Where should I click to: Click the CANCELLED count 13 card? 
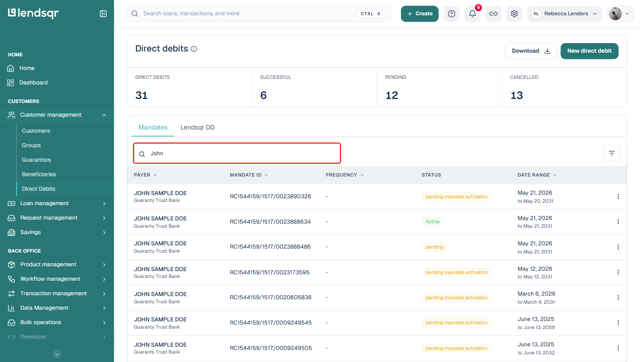564,87
